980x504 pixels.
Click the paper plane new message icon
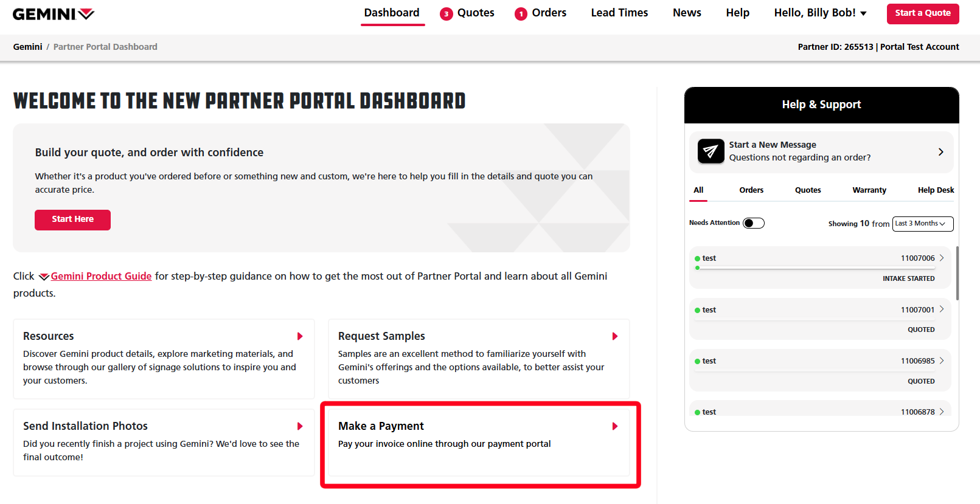tap(711, 151)
